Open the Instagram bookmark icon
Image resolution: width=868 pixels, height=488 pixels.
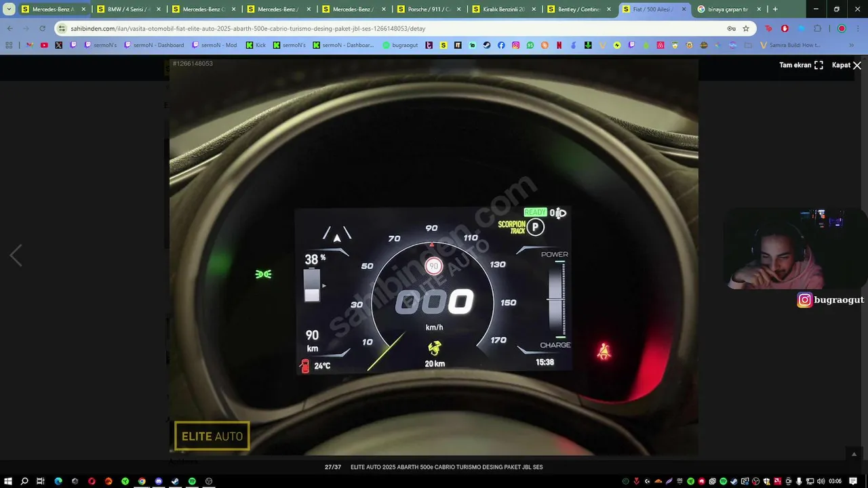(516, 45)
